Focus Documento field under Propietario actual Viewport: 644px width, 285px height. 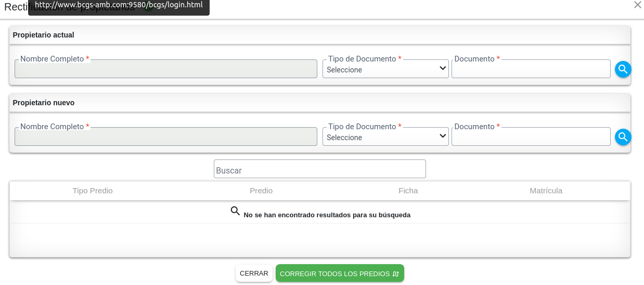[x=531, y=69]
